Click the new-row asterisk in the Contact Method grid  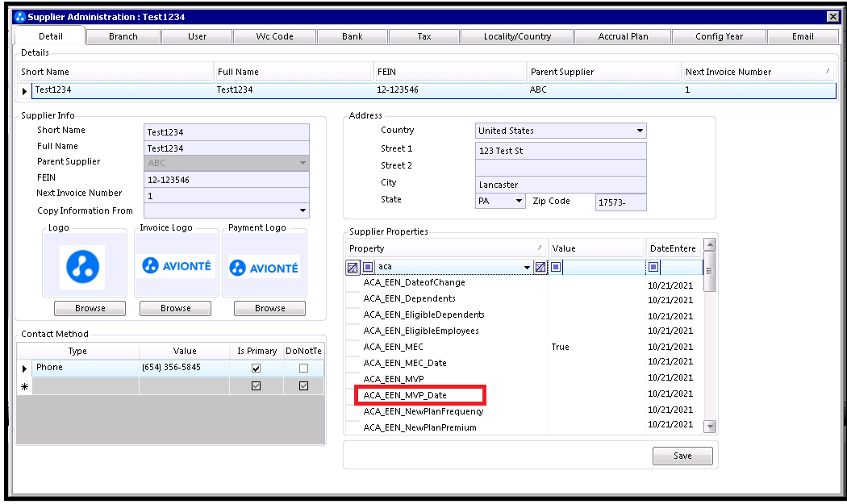24,386
